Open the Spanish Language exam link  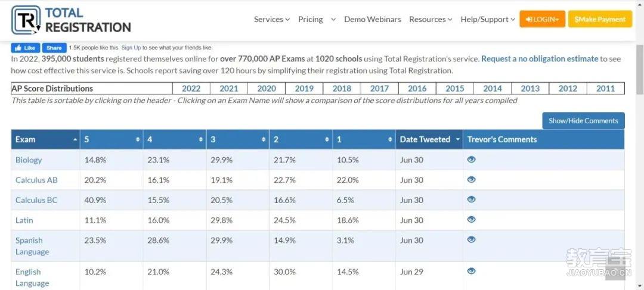32,246
